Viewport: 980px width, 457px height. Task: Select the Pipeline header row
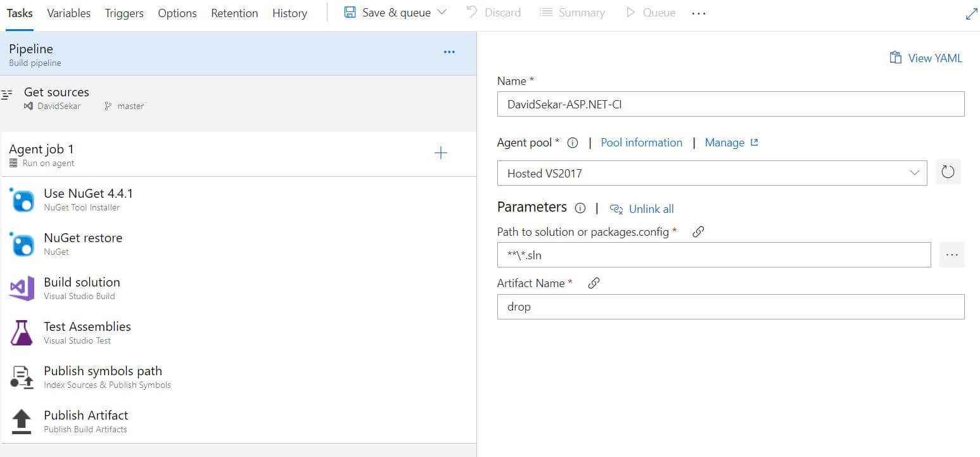coord(238,54)
